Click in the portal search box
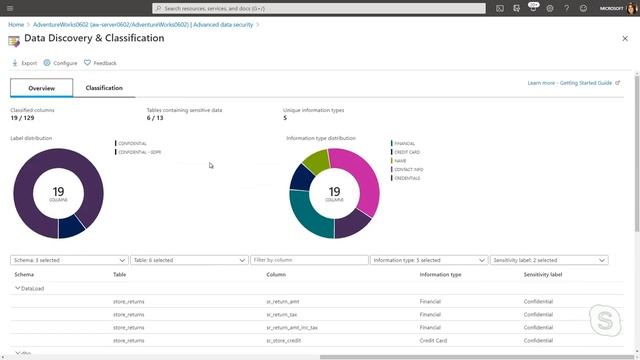The image size is (640, 360). coord(319,8)
